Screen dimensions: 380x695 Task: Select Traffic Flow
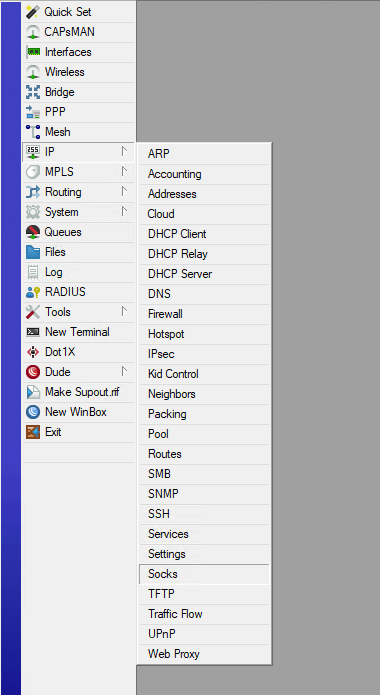tap(204, 614)
